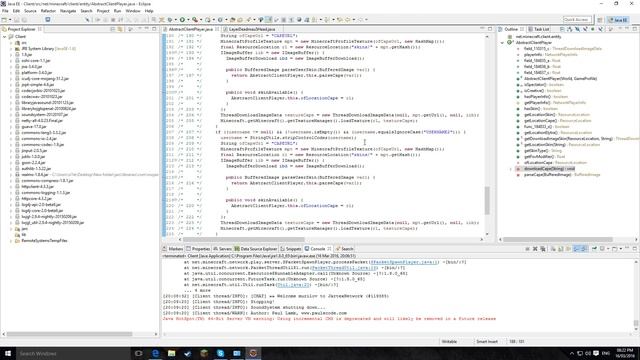Image resolution: width=640 pixels, height=360 pixels.
Task: Open the Navigate menu
Action: point(68,11)
